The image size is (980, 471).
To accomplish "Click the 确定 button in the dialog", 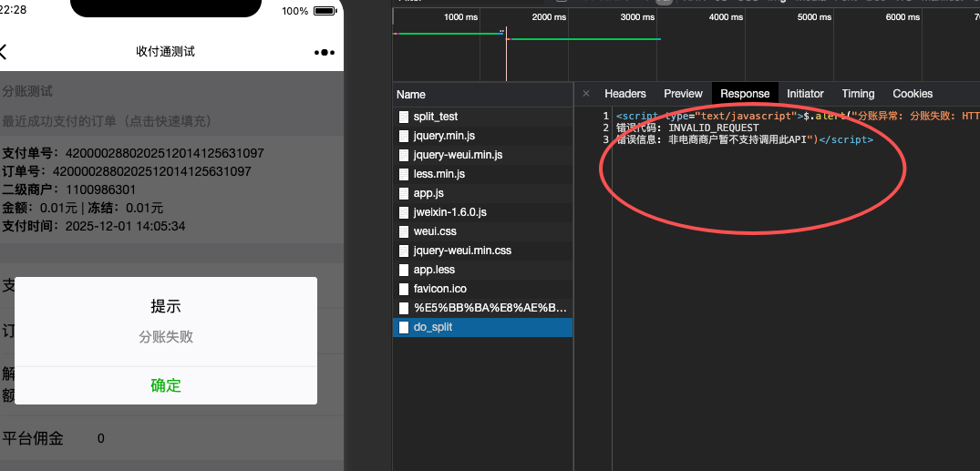I will point(166,385).
